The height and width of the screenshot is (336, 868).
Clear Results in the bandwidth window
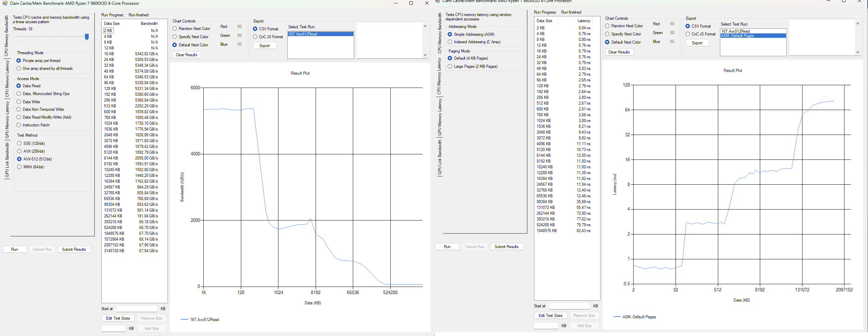(187, 55)
